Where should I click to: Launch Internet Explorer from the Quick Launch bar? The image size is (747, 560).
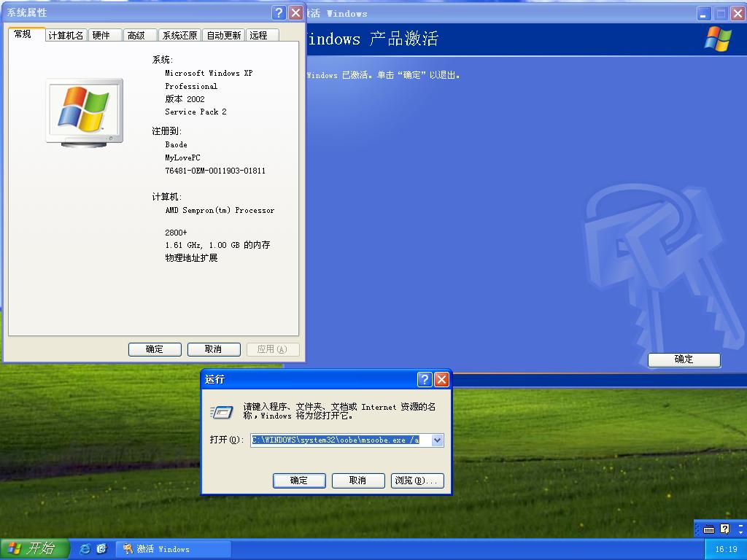85,548
